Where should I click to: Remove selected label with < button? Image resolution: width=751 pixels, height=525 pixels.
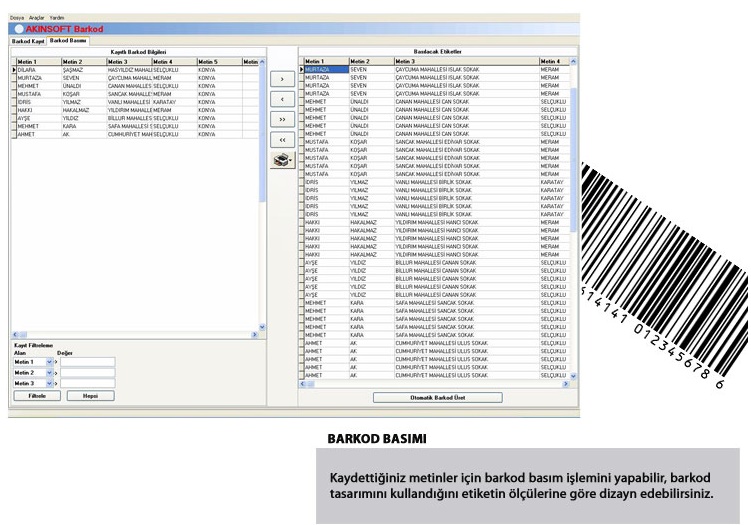283,99
